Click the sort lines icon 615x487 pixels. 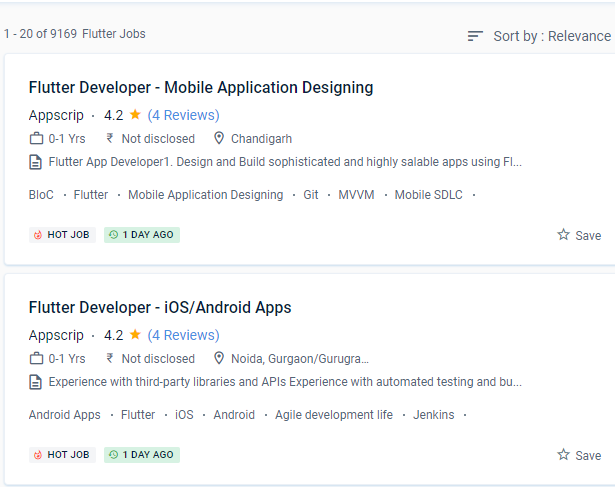tap(475, 36)
